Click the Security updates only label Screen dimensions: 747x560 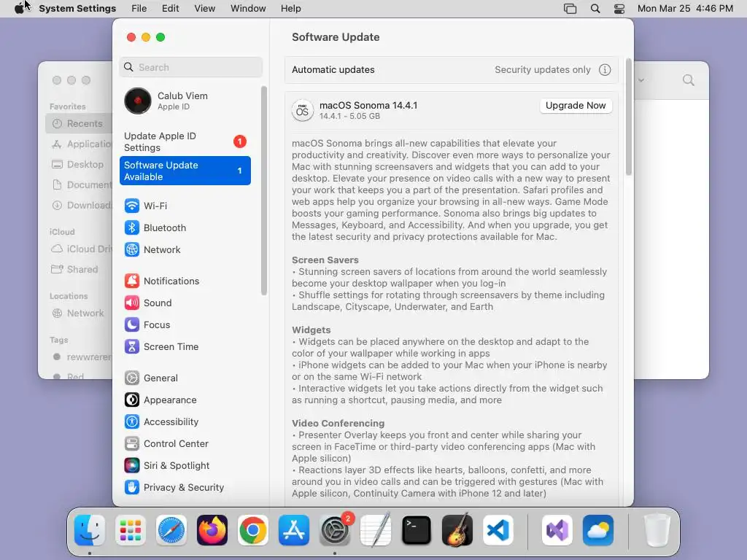(543, 70)
